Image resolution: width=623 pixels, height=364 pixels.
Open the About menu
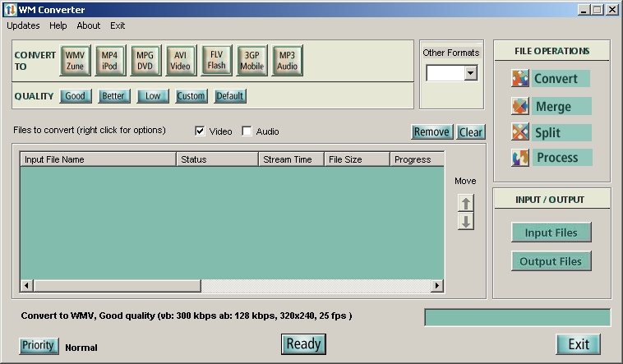tap(88, 25)
